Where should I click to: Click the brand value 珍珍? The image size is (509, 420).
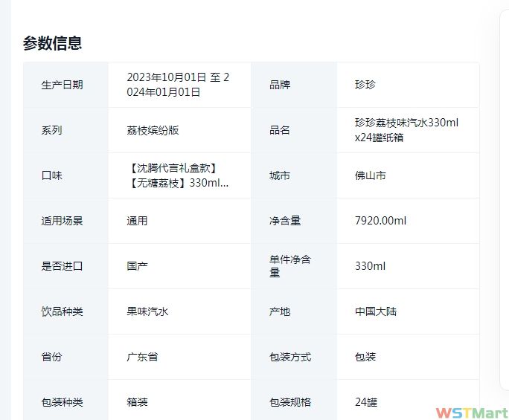(365, 85)
